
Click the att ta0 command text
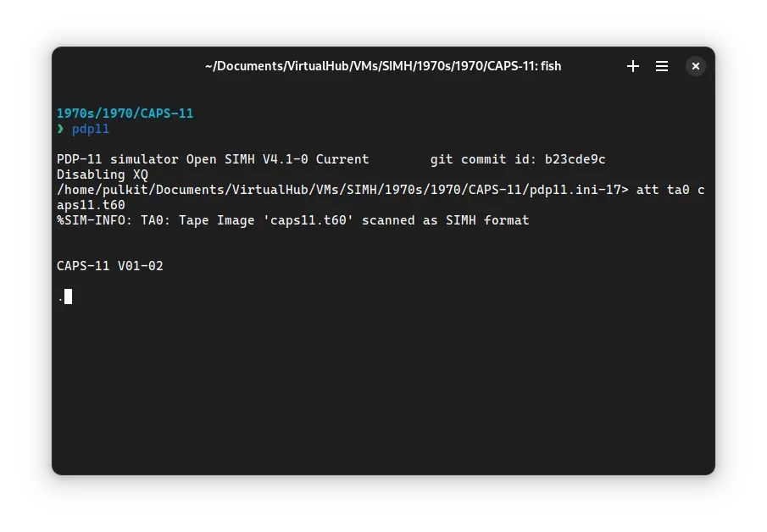pyautogui.click(x=666, y=190)
